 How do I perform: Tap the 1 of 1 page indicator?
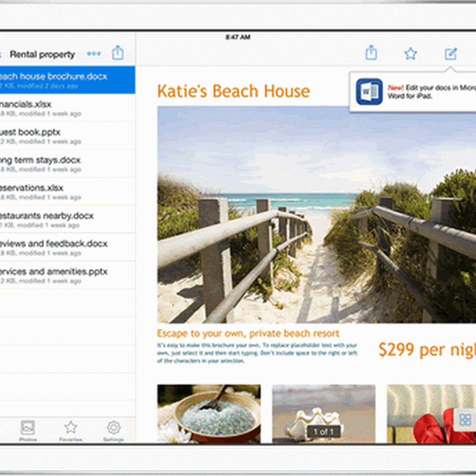324,431
